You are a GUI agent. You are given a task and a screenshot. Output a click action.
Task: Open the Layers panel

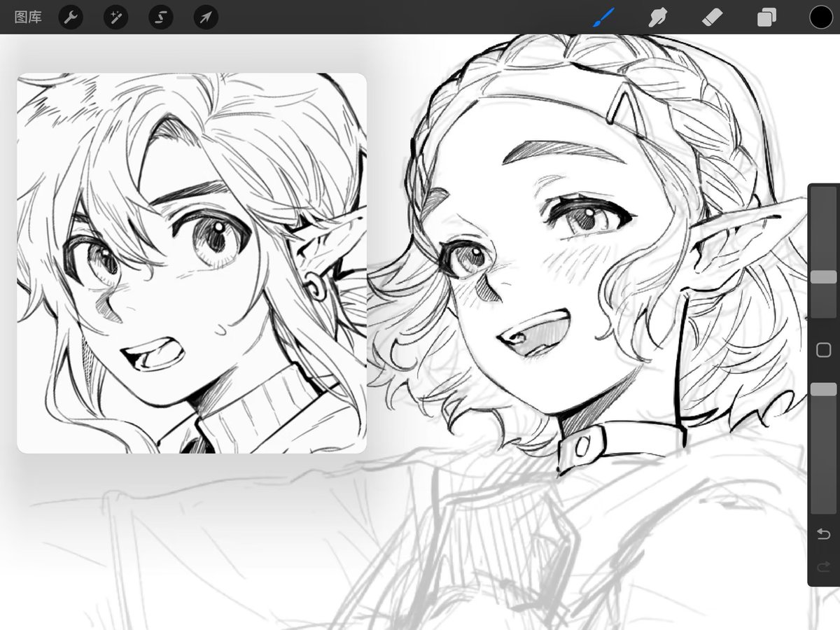766,17
